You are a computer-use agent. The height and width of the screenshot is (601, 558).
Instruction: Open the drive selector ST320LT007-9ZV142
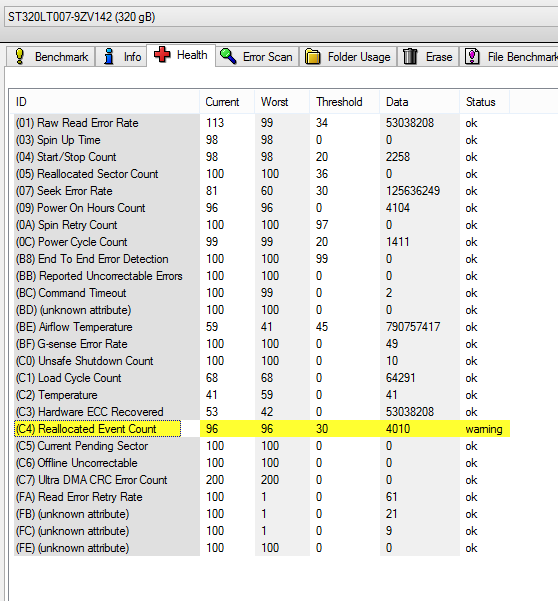(x=281, y=17)
